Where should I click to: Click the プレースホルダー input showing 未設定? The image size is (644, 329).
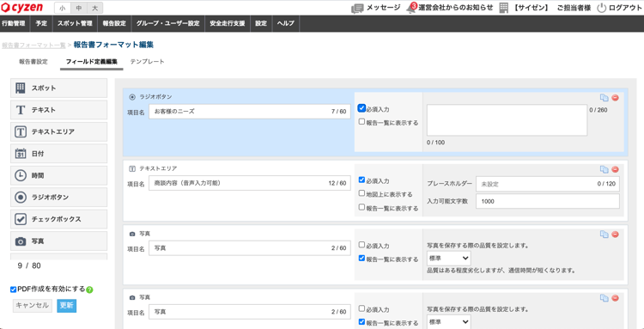(548, 184)
